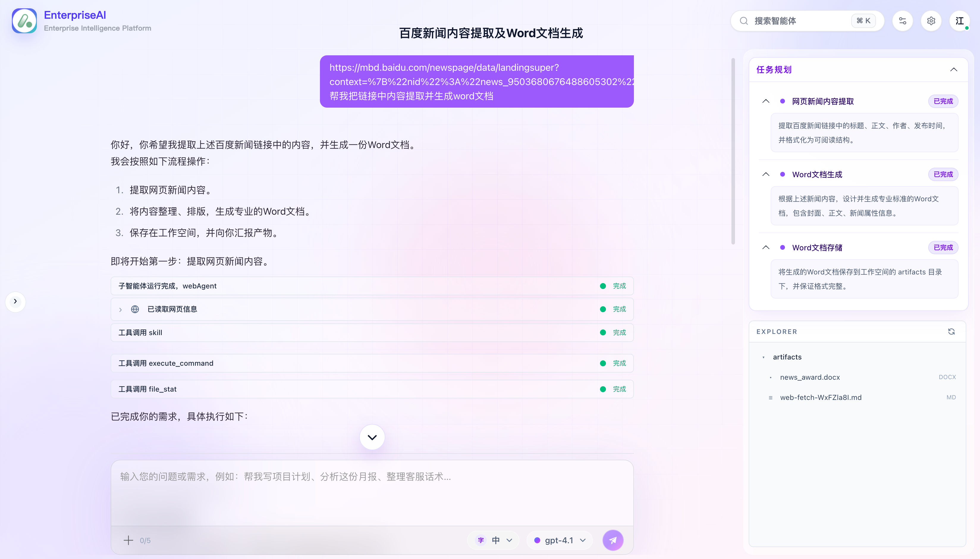The height and width of the screenshot is (559, 980).
Task: Click the MD type label
Action: click(951, 398)
